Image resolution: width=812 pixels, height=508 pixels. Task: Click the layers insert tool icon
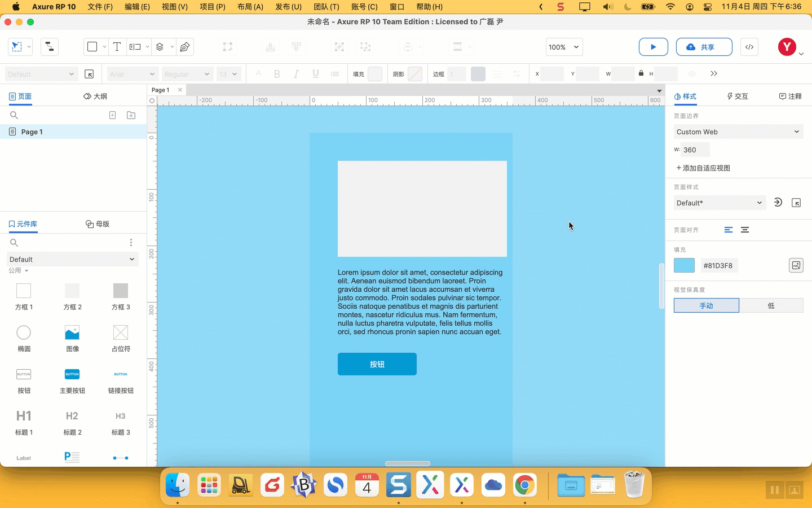click(x=160, y=47)
